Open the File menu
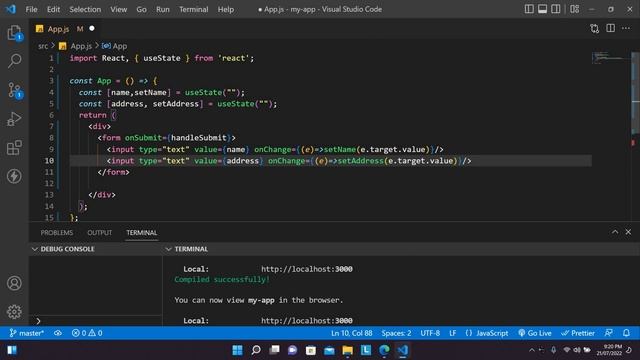This screenshot has width=640, height=360. click(x=31, y=9)
